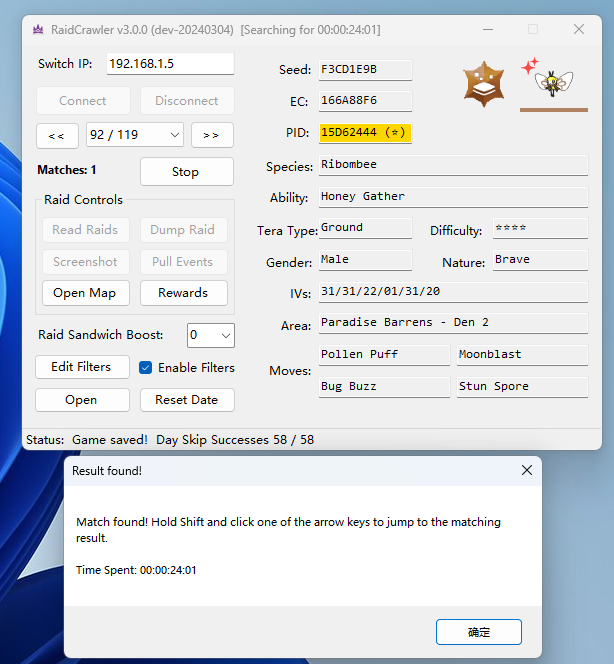Click the Seed field F3CD1E9B
The height and width of the screenshot is (664, 614).
point(365,69)
